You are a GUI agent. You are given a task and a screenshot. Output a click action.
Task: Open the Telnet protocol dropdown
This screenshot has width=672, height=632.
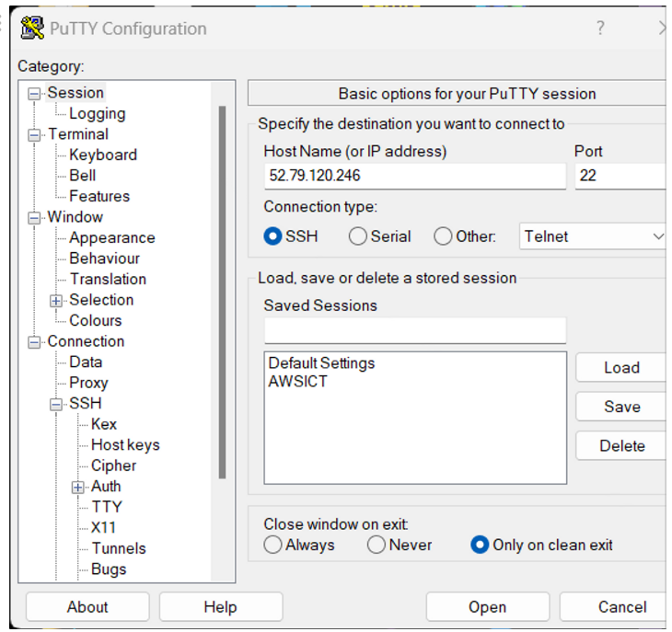click(x=592, y=236)
